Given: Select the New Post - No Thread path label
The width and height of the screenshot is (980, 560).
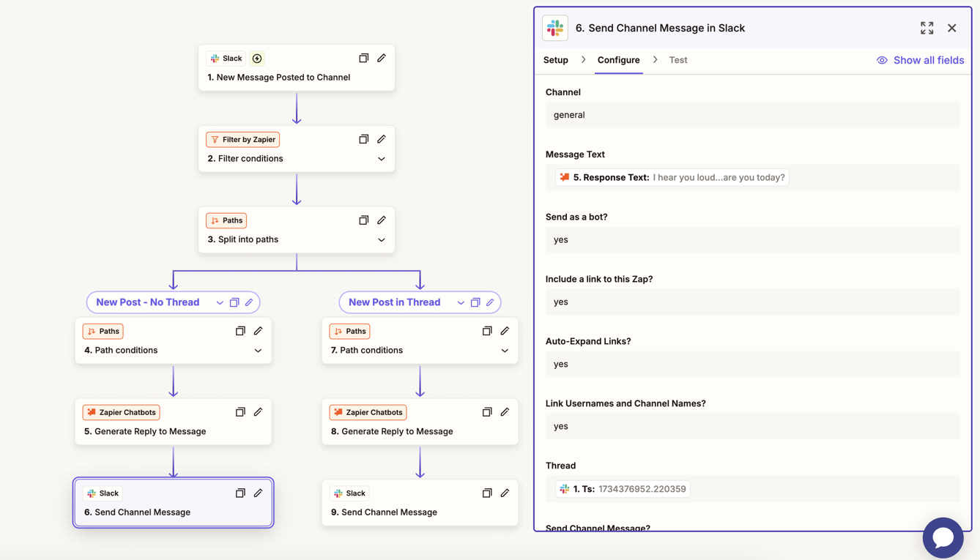Looking at the screenshot, I should point(147,302).
